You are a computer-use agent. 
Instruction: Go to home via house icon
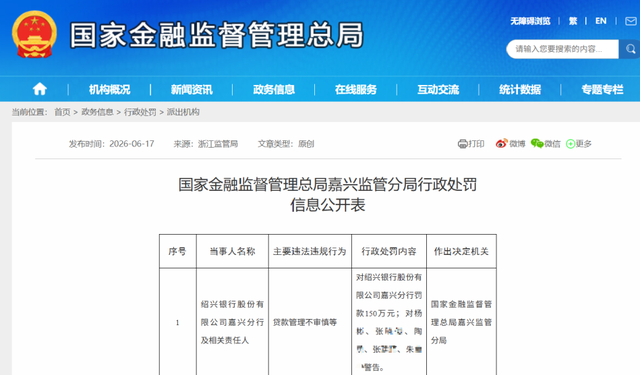tap(40, 89)
